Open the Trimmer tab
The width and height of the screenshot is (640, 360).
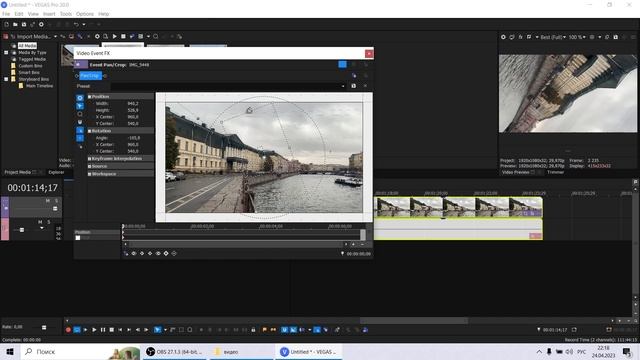click(x=556, y=172)
